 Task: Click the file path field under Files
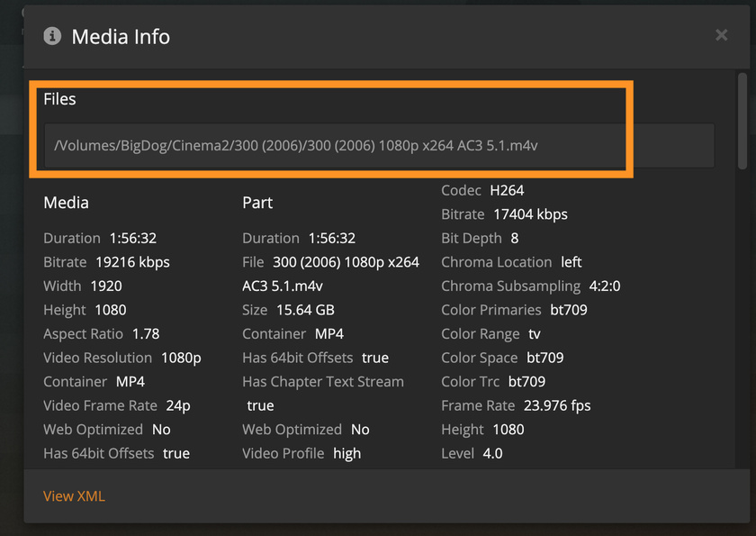coord(378,145)
